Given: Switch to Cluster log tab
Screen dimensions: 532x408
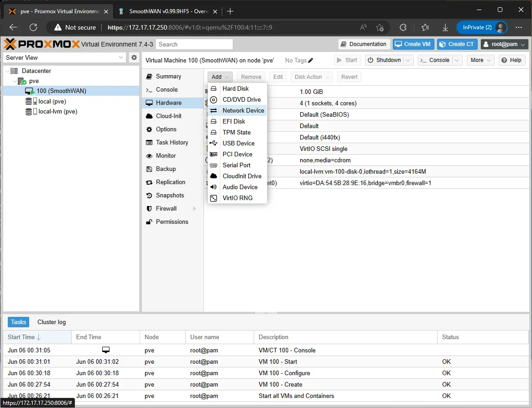Looking at the screenshot, I should [x=52, y=322].
